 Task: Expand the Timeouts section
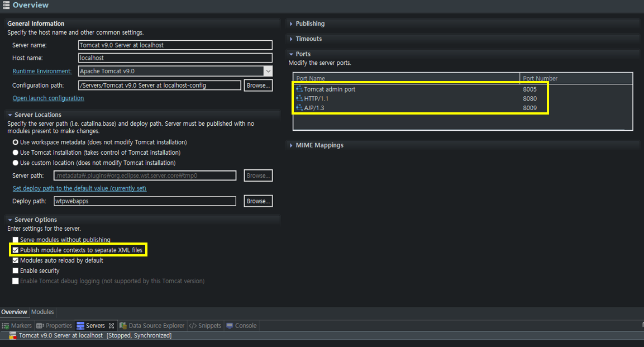pos(291,39)
